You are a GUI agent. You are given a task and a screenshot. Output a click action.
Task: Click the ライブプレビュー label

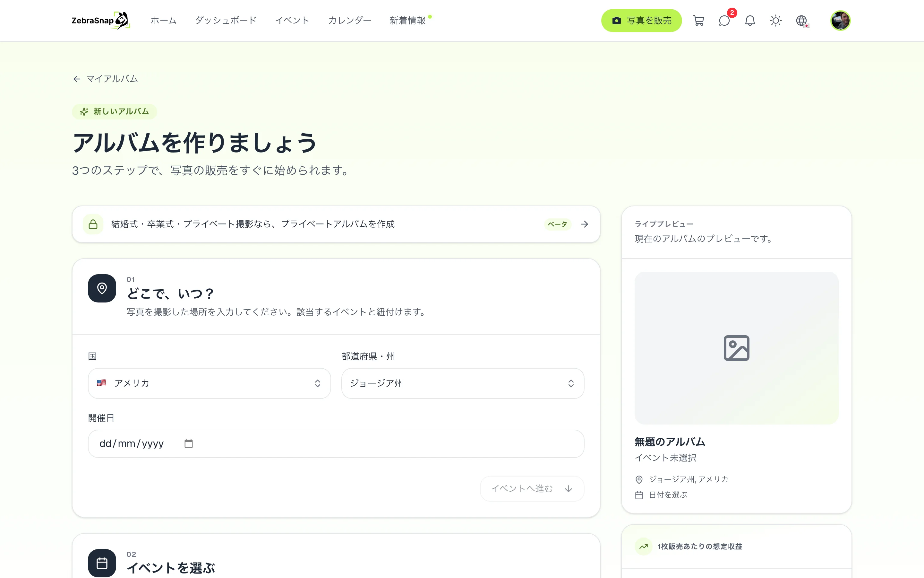click(663, 224)
